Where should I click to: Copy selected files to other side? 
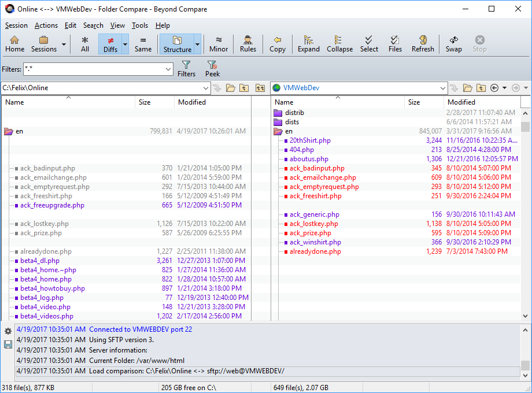click(x=277, y=43)
